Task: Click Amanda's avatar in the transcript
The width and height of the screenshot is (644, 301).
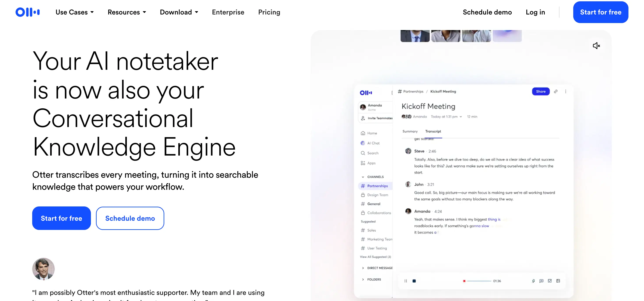Action: coord(408,211)
